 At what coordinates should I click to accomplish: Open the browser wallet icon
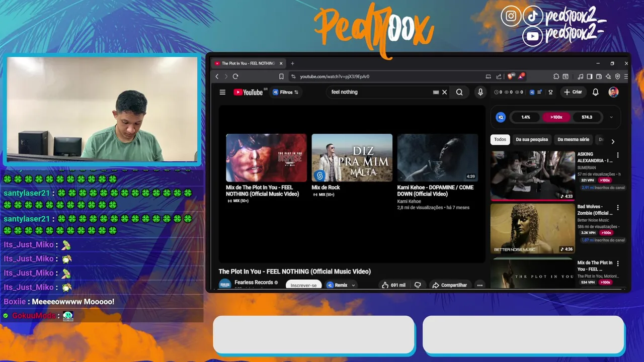click(x=599, y=76)
